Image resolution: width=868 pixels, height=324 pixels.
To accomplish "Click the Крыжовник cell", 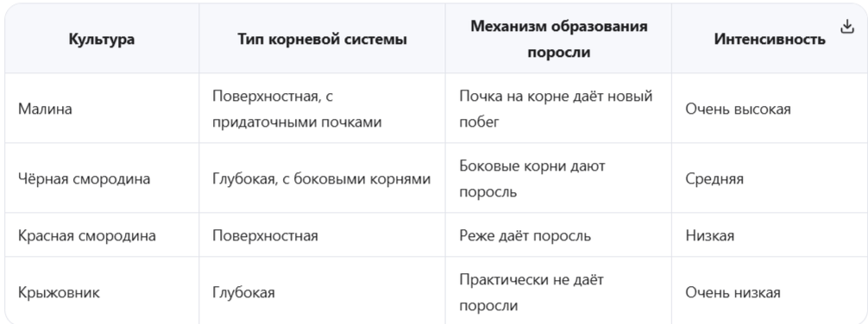I will click(59, 292).
